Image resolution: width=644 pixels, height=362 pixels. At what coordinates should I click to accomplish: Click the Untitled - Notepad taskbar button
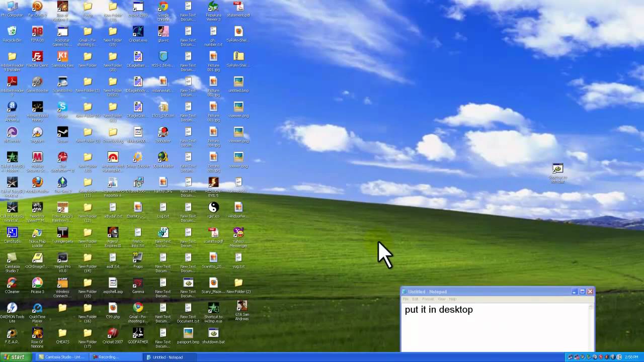pos(169,357)
